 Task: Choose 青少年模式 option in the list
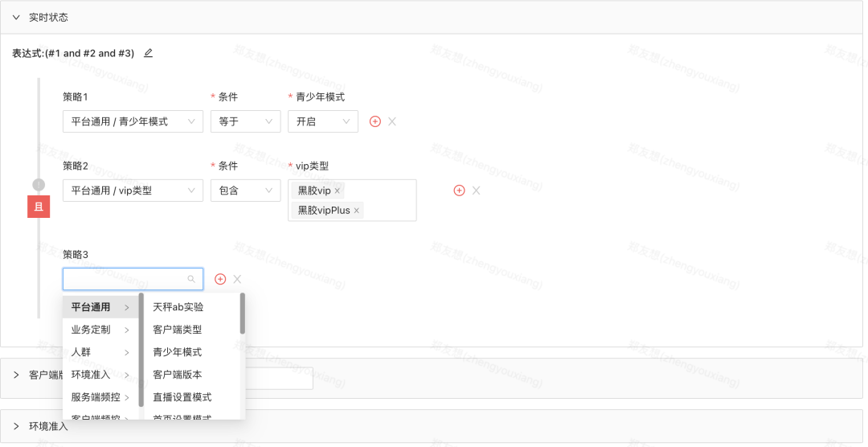[192, 352]
